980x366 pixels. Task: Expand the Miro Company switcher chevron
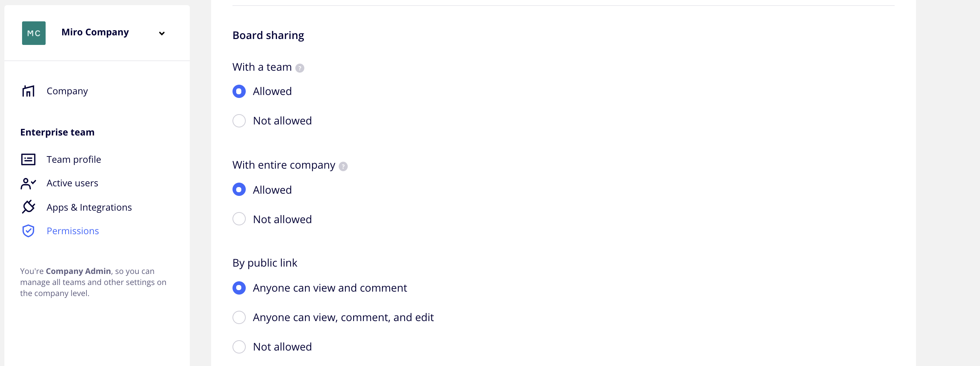tap(162, 34)
